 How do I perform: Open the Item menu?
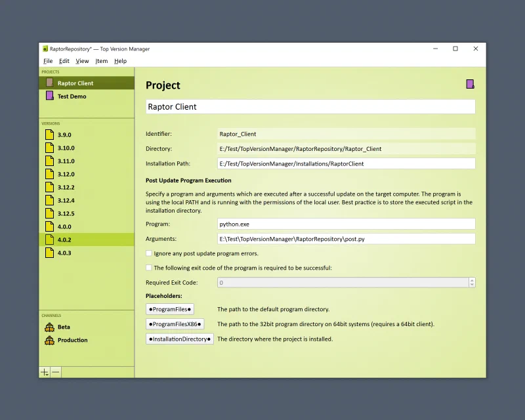[102, 61]
